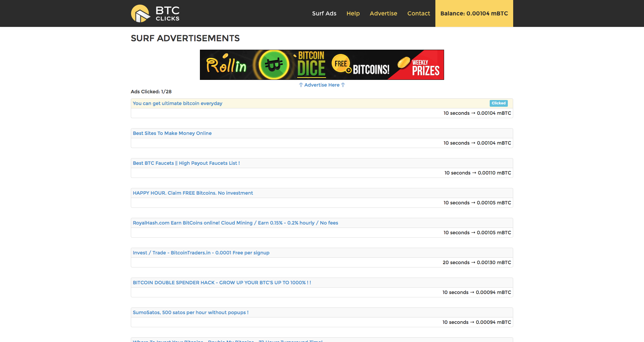
Task: Open the Surf Ads menu item
Action: pyautogui.click(x=324, y=13)
